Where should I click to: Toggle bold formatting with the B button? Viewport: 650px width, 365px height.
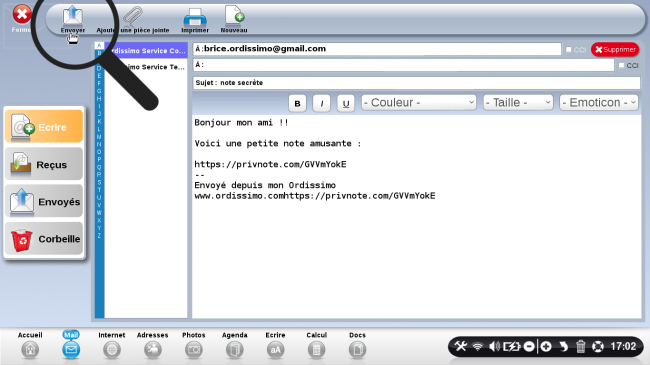click(x=297, y=103)
